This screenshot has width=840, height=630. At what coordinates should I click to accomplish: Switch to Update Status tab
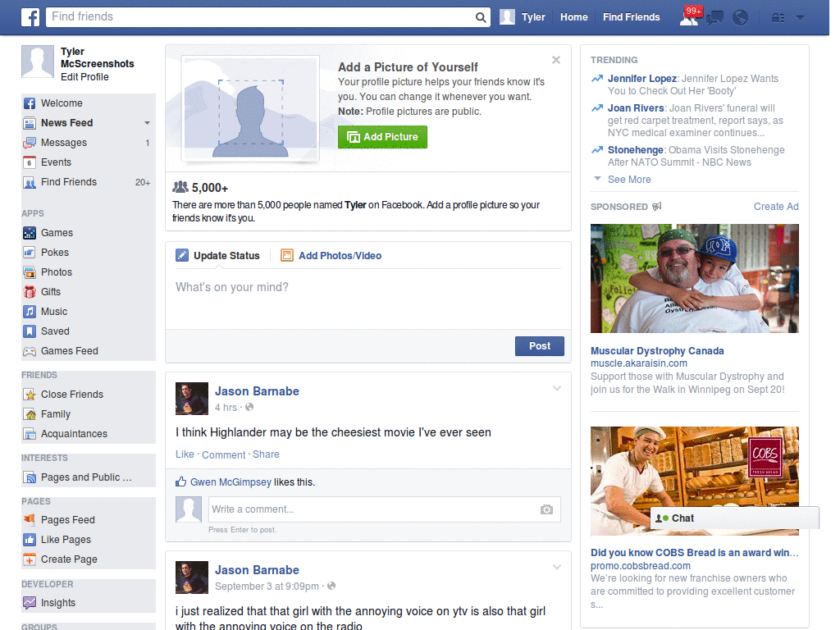point(218,256)
